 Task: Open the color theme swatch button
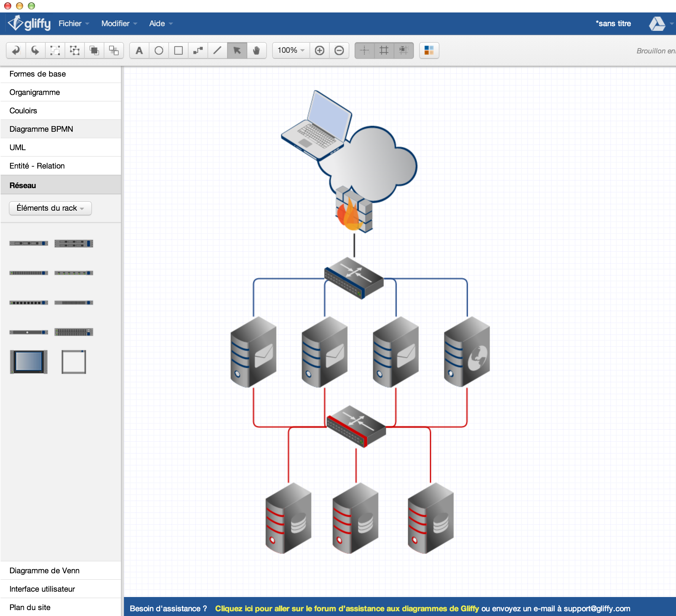tap(429, 51)
